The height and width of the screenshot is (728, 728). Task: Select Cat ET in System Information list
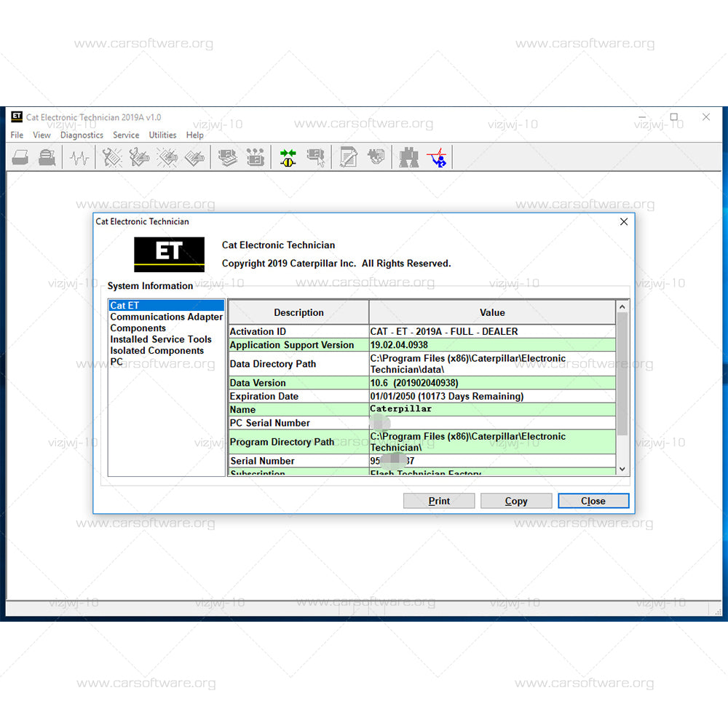pos(166,305)
